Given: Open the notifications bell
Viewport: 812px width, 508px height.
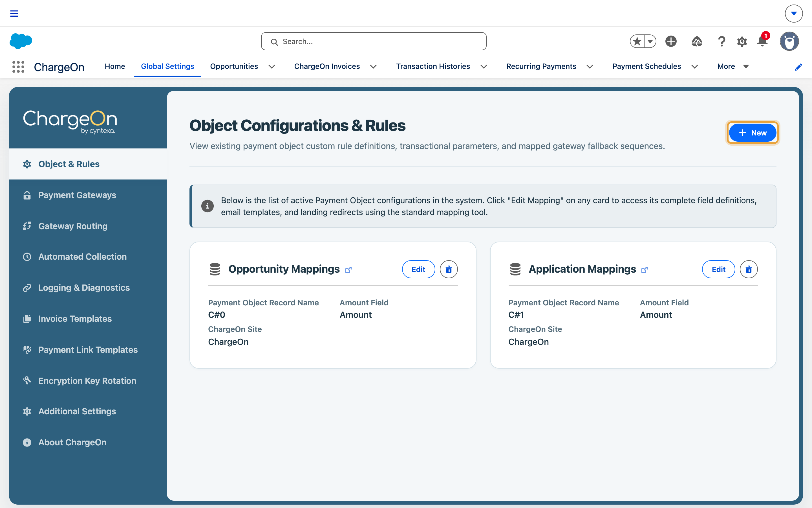Looking at the screenshot, I should (762, 41).
